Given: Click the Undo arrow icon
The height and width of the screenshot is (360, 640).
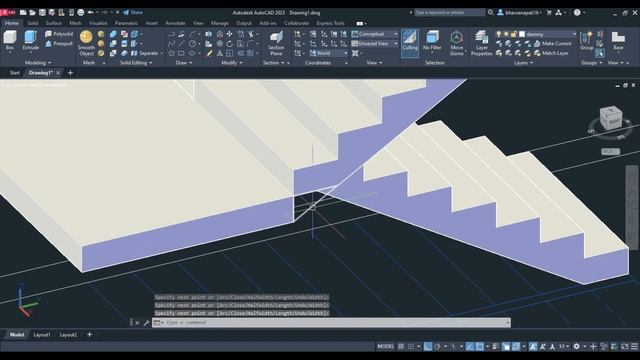Looking at the screenshot, I should click(91, 13).
